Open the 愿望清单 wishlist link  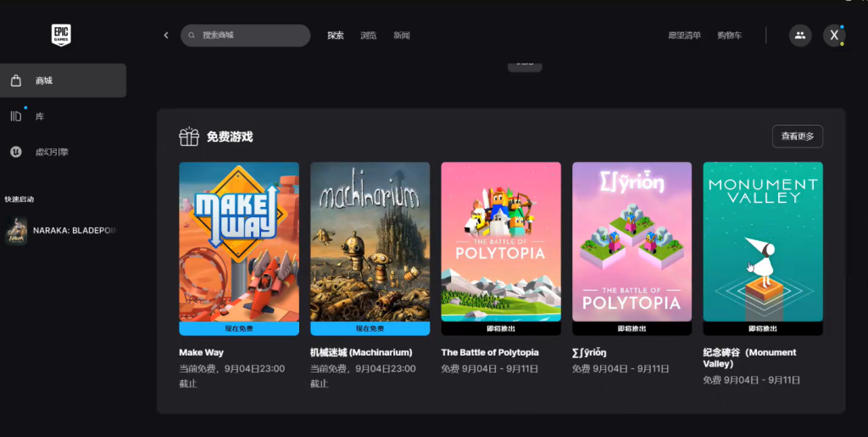pyautogui.click(x=684, y=36)
